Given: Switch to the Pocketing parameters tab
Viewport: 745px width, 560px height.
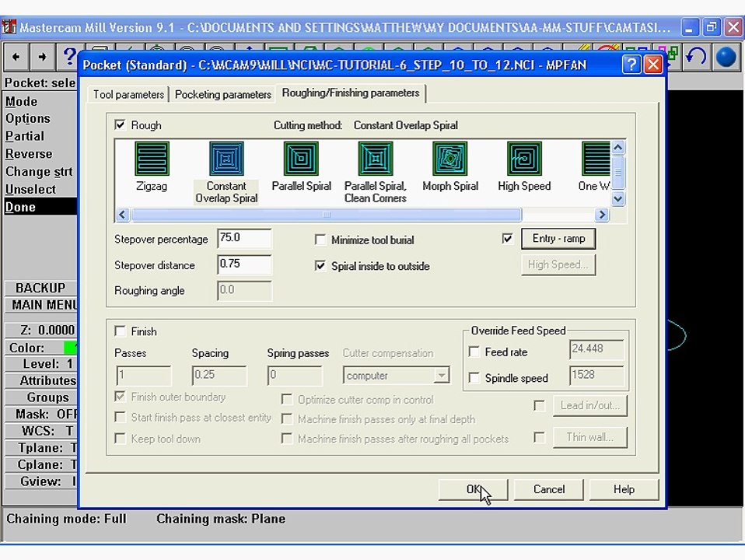Looking at the screenshot, I should 223,94.
